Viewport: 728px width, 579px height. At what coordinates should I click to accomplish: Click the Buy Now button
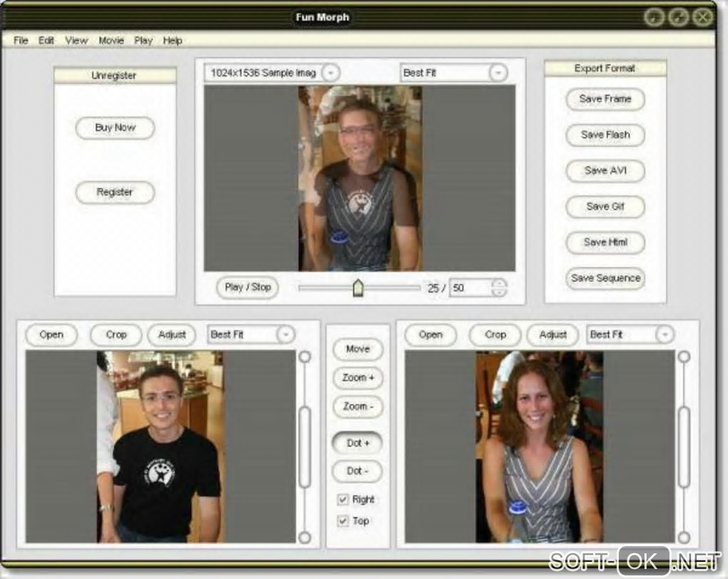[x=115, y=128]
